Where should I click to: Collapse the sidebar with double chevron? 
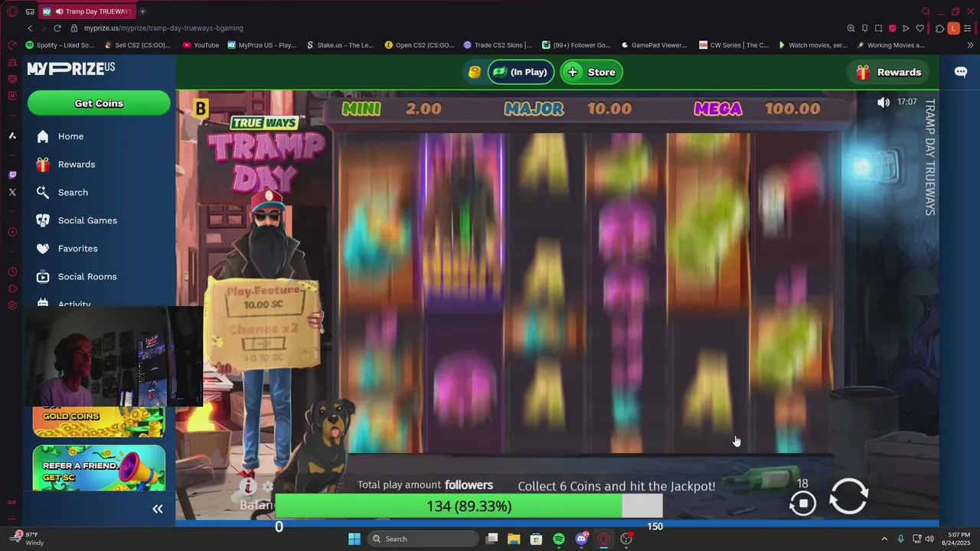pos(158,509)
